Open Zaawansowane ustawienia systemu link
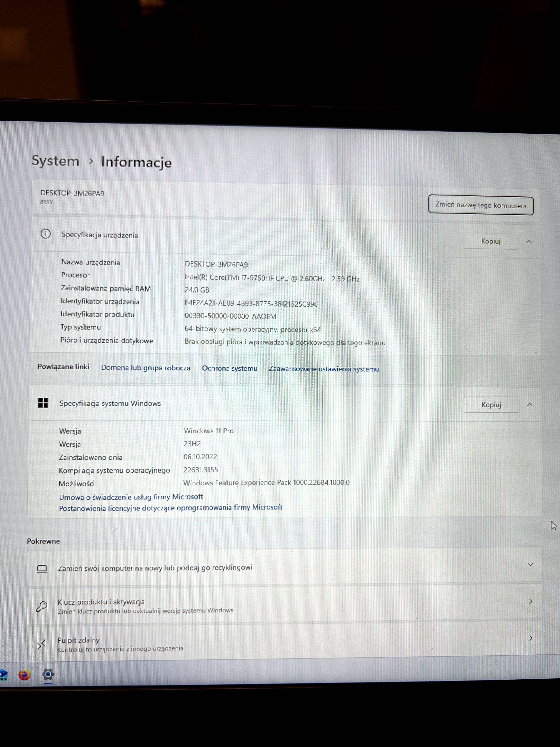This screenshot has height=747, width=560. coord(324,369)
